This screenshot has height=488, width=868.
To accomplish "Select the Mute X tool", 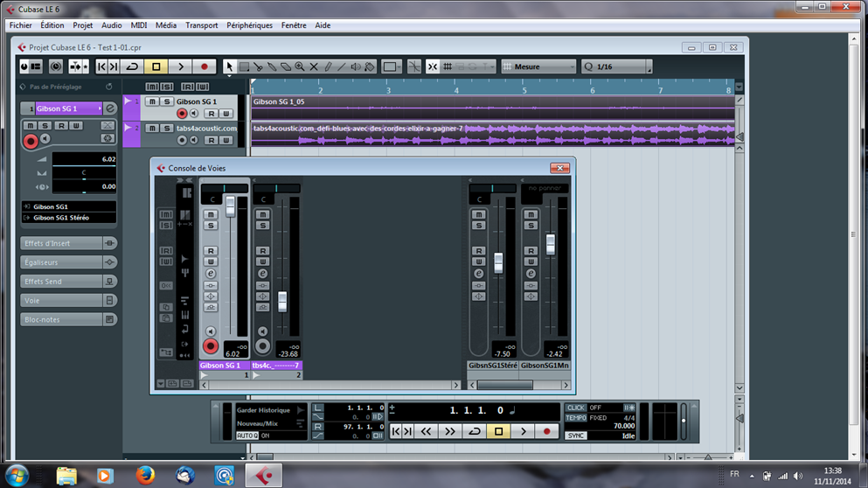I will click(314, 66).
